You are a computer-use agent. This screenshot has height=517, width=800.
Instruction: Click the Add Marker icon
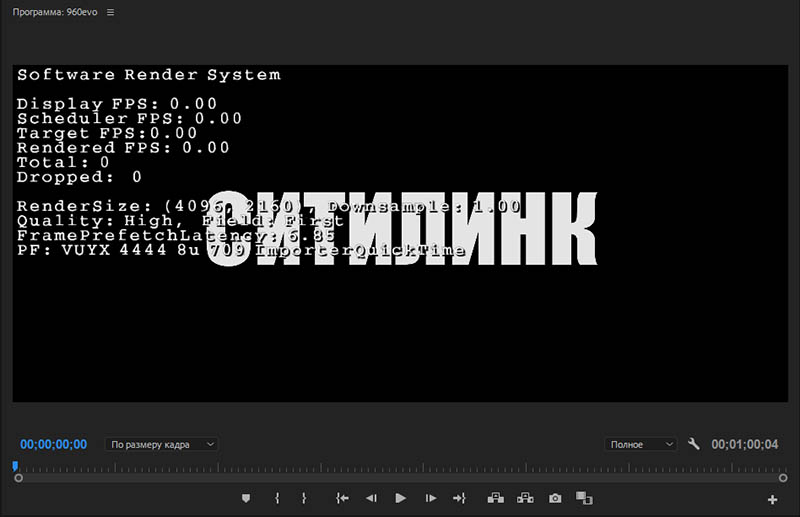tap(246, 498)
